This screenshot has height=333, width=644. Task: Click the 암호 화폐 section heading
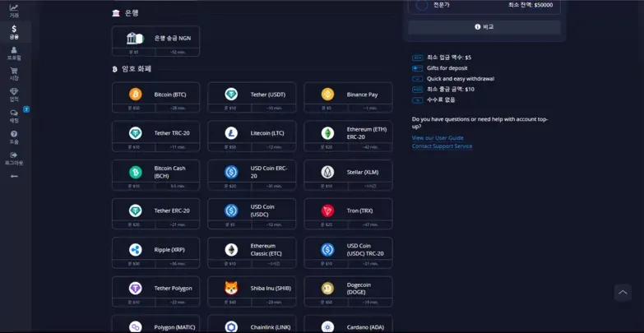pos(137,69)
